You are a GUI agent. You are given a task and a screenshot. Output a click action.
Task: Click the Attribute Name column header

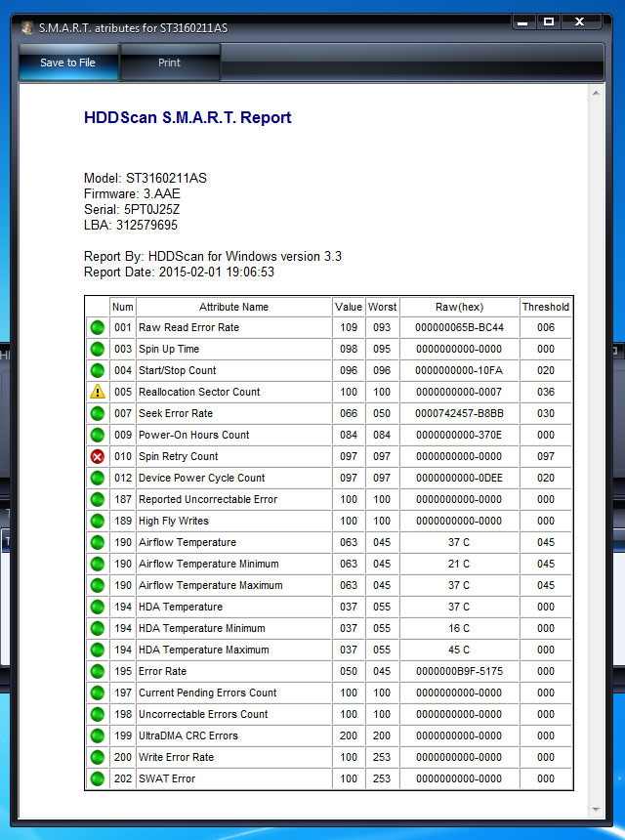[x=233, y=307]
